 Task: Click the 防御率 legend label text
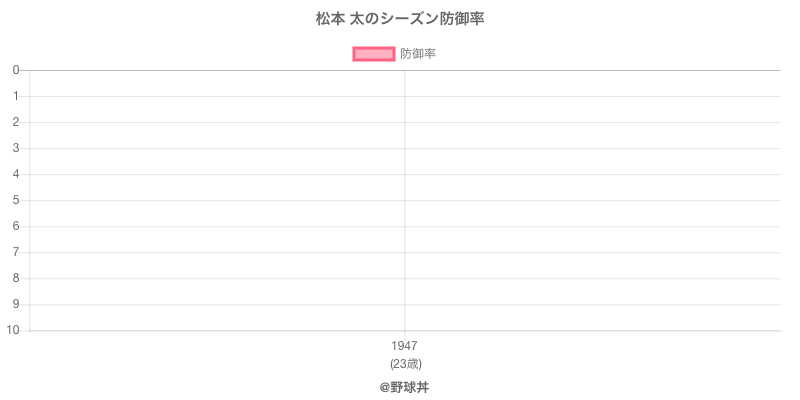coord(418,54)
